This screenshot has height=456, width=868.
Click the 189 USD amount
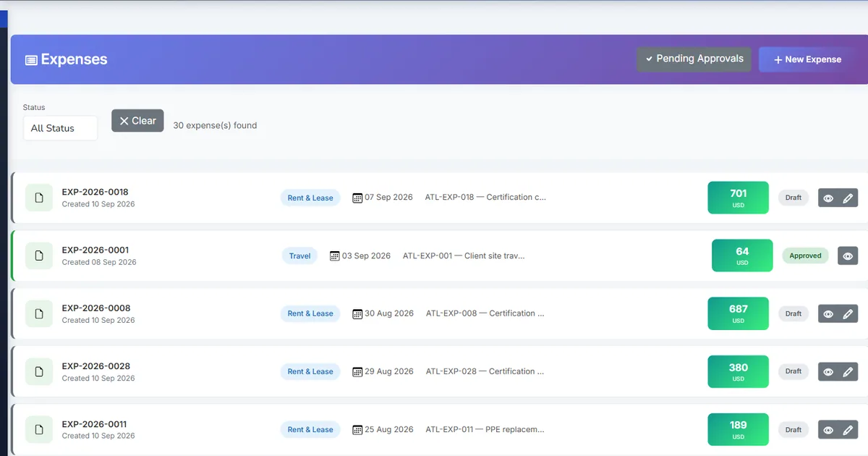pos(738,429)
